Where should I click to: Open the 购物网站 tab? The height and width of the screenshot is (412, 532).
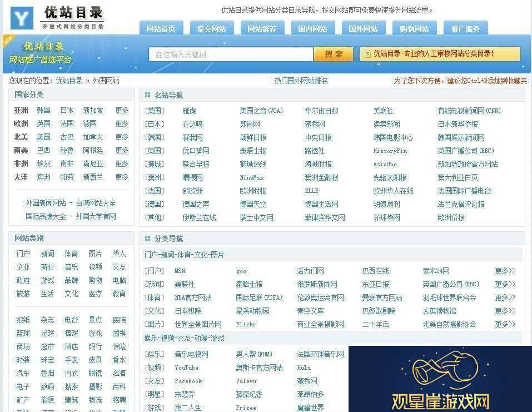click(414, 29)
